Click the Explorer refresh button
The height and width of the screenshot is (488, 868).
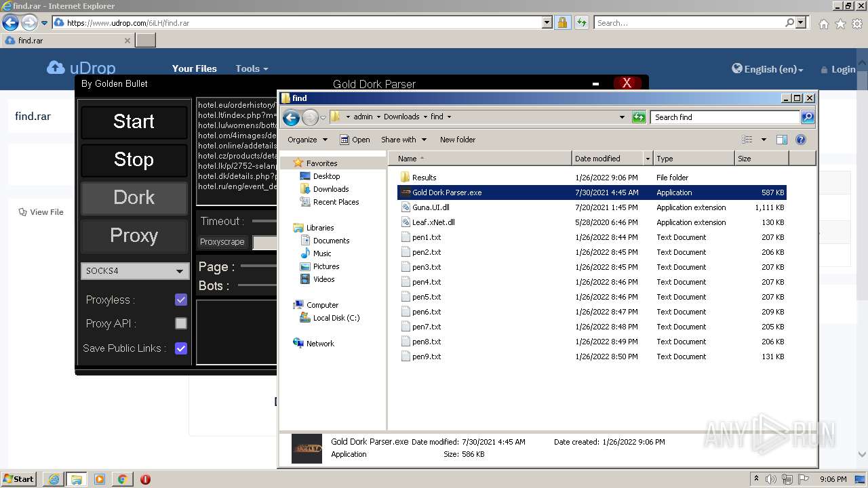pyautogui.click(x=639, y=117)
